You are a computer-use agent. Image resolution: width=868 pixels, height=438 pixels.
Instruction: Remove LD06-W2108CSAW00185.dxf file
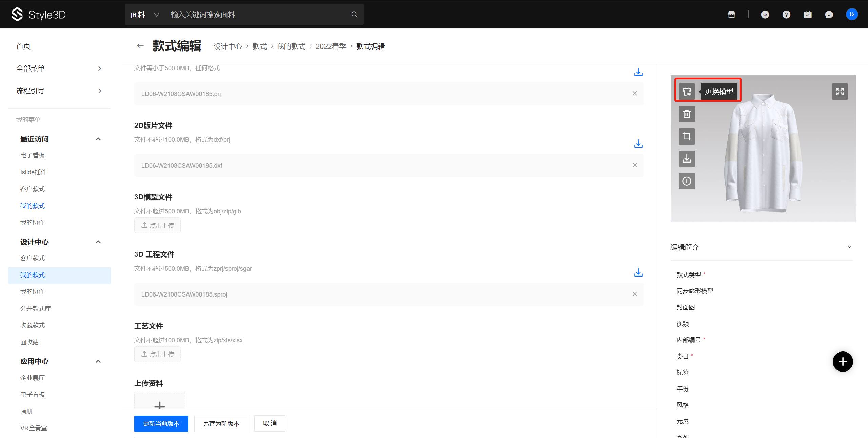[x=635, y=165]
